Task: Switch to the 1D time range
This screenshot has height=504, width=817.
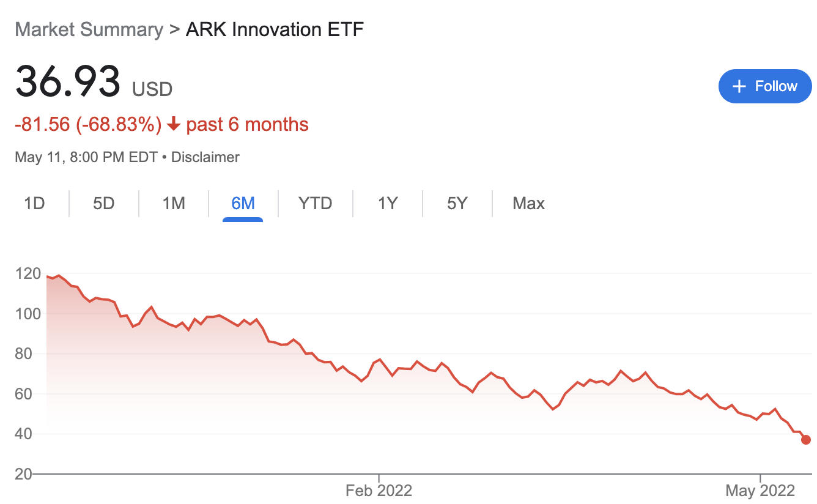Action: pyautogui.click(x=35, y=203)
